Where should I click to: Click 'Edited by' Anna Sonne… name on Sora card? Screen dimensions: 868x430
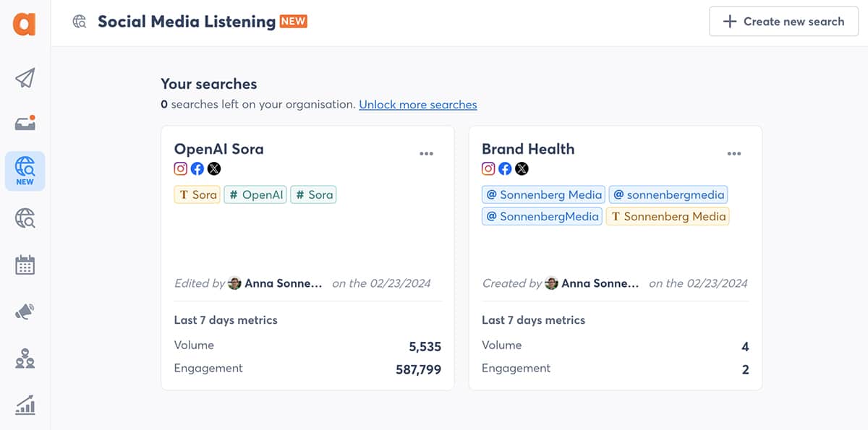coord(284,283)
